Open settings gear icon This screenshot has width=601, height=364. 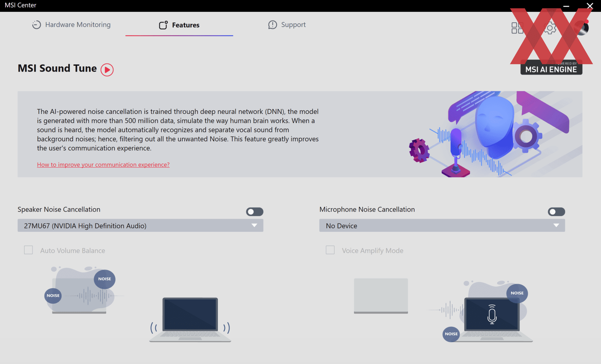click(550, 28)
